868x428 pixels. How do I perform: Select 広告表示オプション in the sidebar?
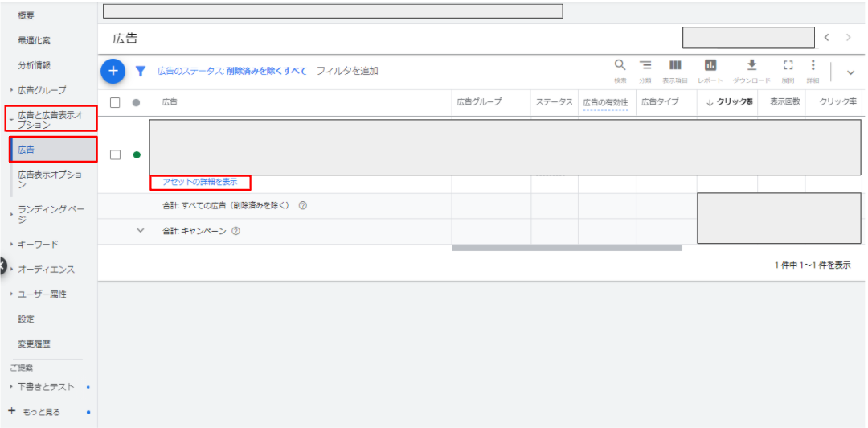point(50,179)
